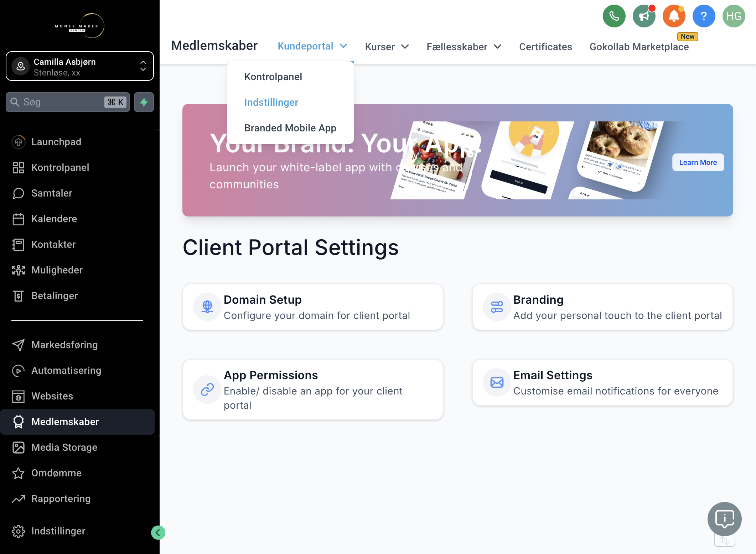Open the Certificates tab
756x554 pixels.
[545, 47]
